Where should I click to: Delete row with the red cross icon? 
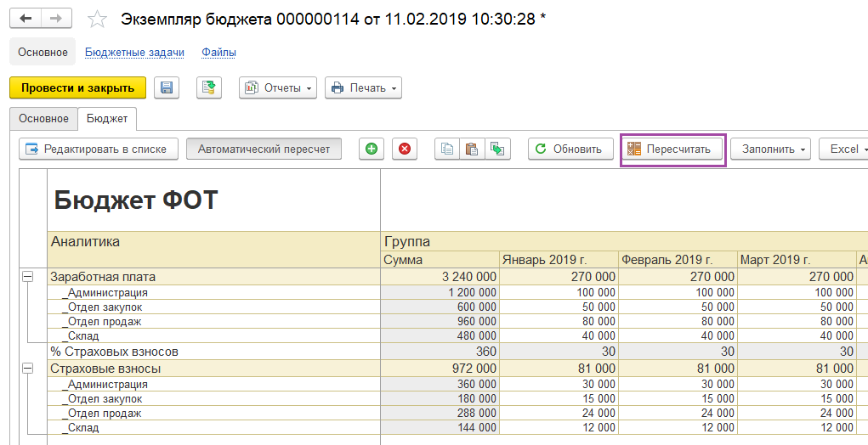405,149
